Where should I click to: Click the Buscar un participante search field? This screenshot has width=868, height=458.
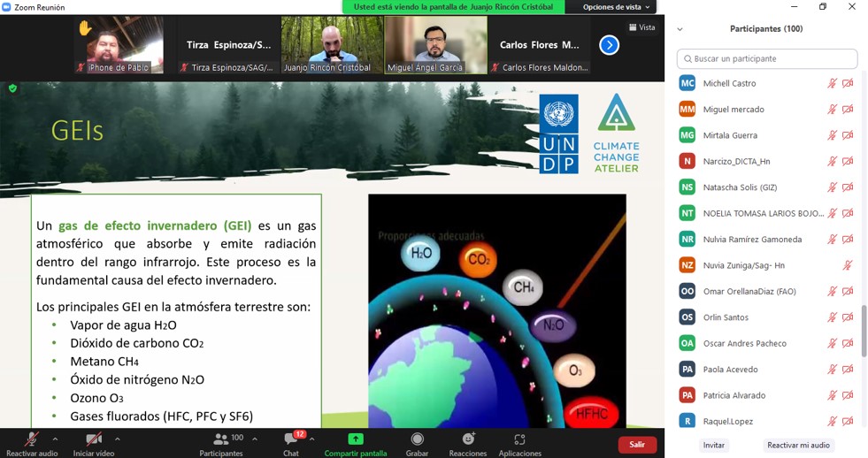point(767,59)
